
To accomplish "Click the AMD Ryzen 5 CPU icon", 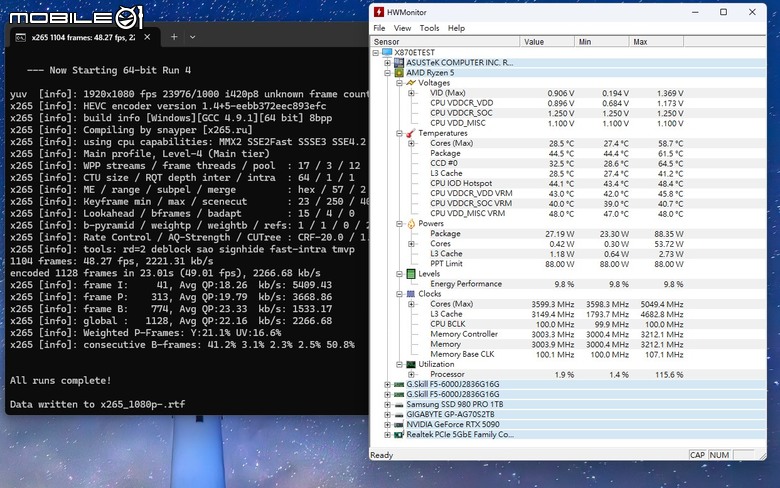I will pyautogui.click(x=398, y=73).
